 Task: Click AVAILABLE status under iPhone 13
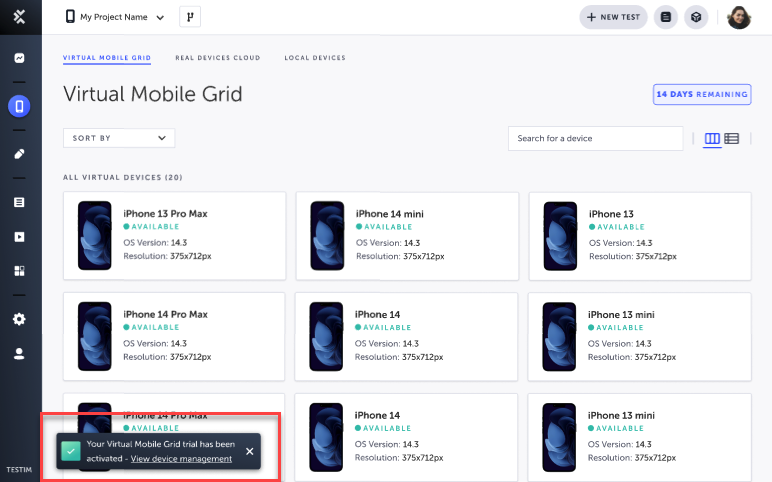click(x=617, y=227)
